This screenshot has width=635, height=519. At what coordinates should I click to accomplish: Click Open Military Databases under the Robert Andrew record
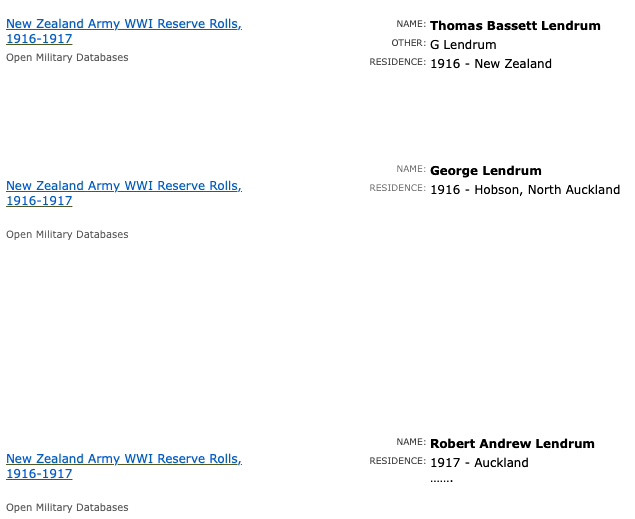tap(67, 508)
